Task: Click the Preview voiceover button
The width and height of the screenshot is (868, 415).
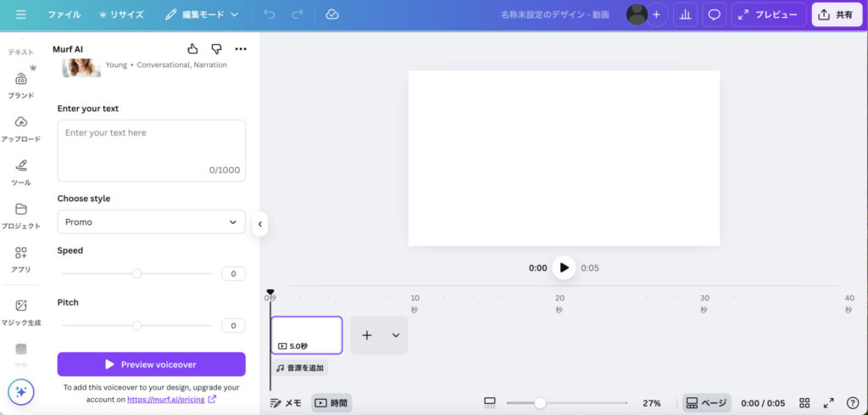Action: tap(151, 364)
